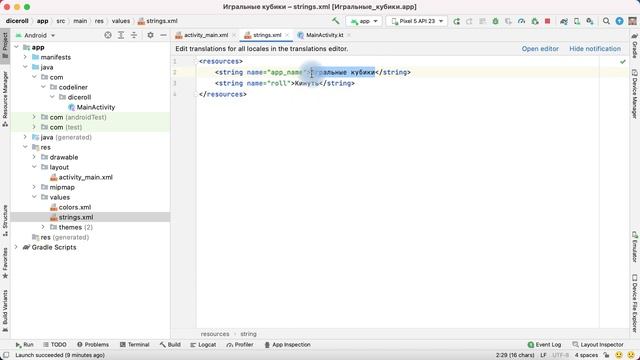Click Attach Debugger to Android Process icon
The width and height of the screenshot is (640, 360).
click(535, 21)
